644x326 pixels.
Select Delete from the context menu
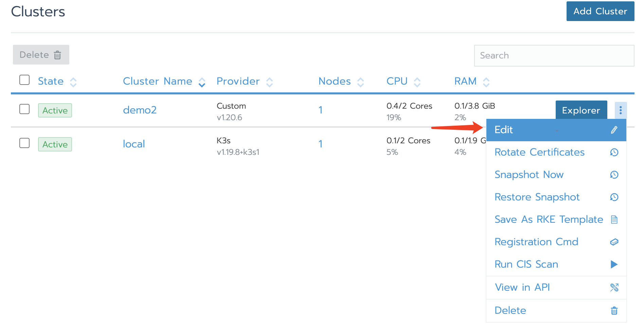(510, 310)
